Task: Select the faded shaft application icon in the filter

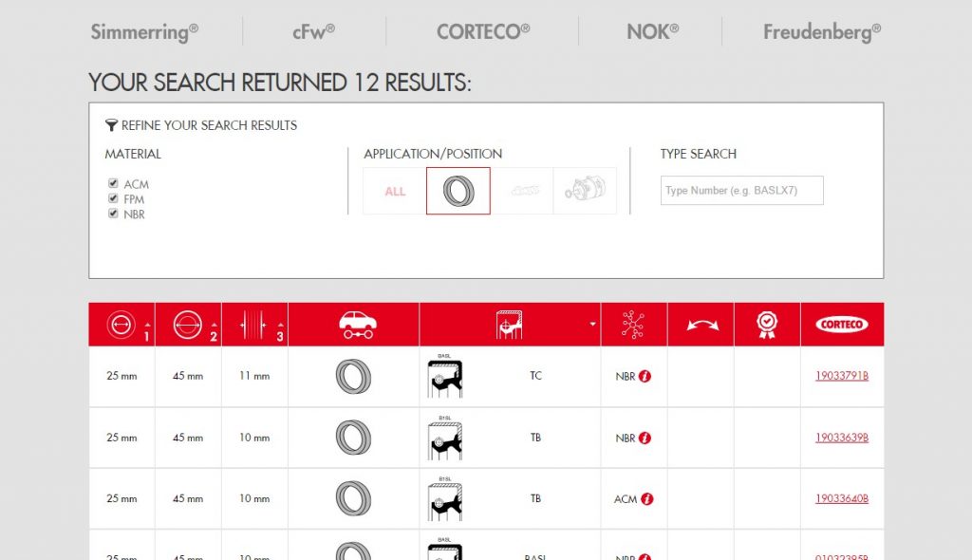Action: pos(524,191)
